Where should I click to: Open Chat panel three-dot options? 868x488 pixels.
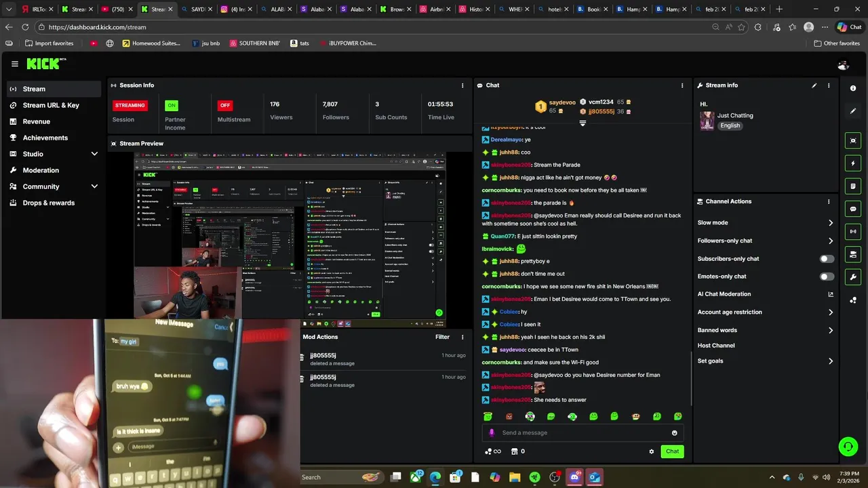click(682, 85)
